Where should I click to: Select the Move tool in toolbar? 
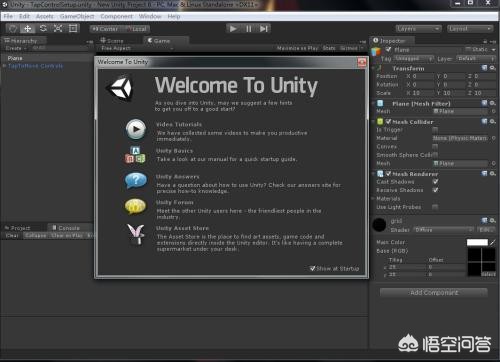pyautogui.click(x=28, y=29)
